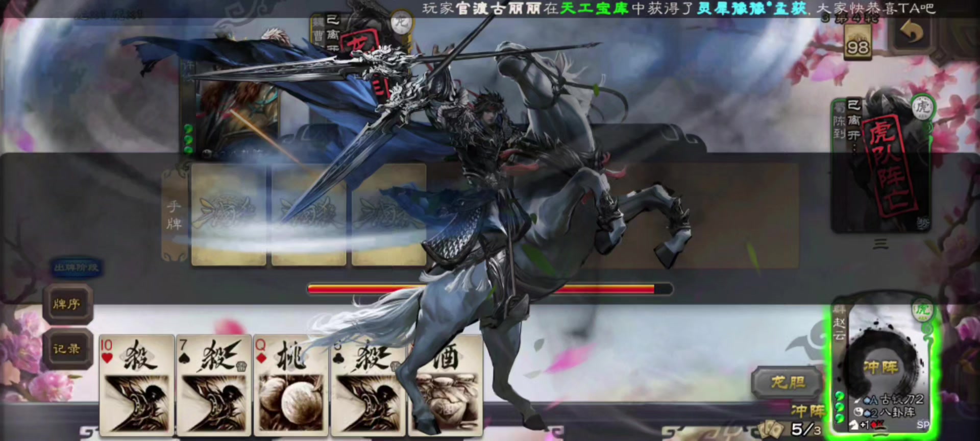Tap the 虎 badge on 陈到 card
980x441 pixels.
[x=922, y=107]
